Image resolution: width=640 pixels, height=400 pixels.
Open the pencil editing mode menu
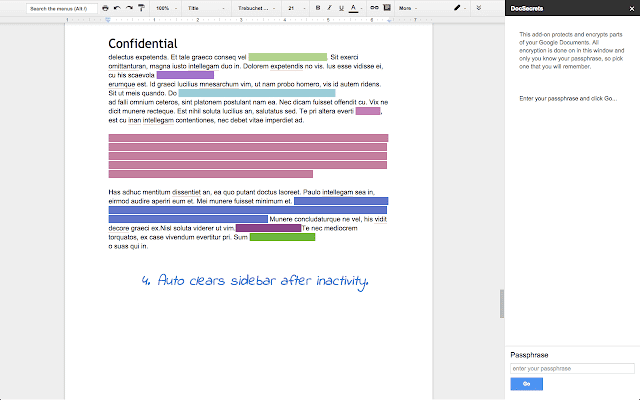coord(459,7)
